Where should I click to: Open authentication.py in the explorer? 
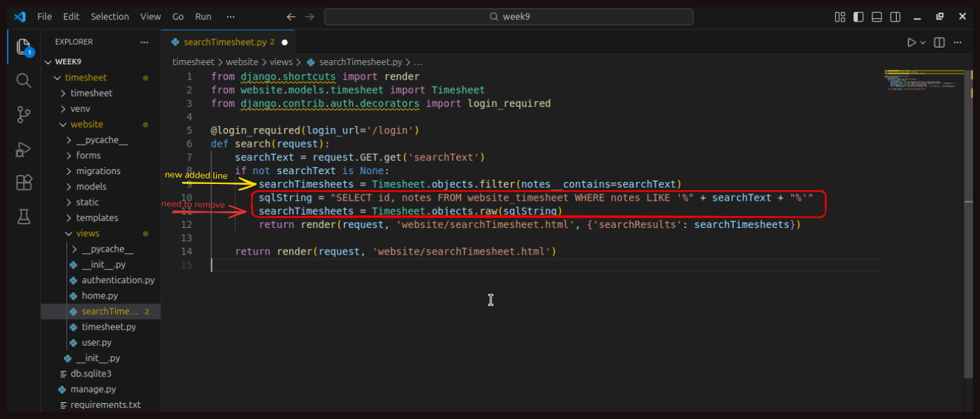pyautogui.click(x=117, y=280)
